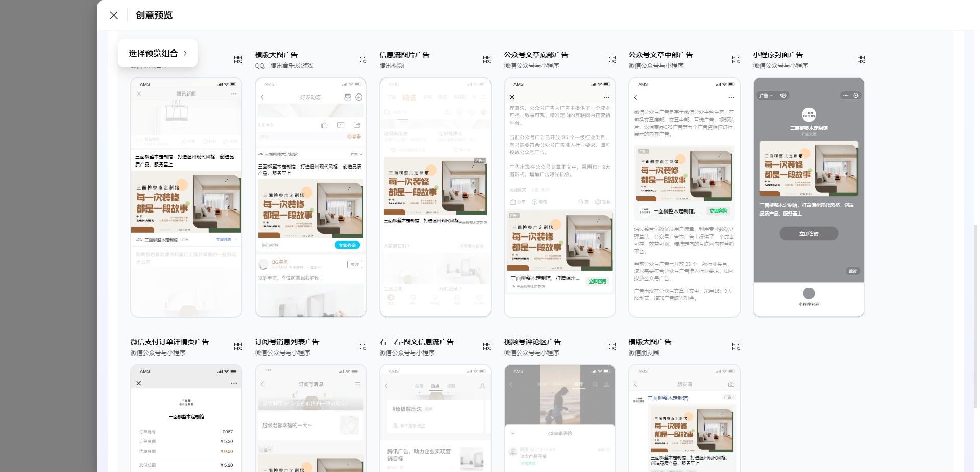Viewport: 980px width, 472px height.
Task: Click QR code icon for 微信支付订单详情页广告
Action: point(238,347)
